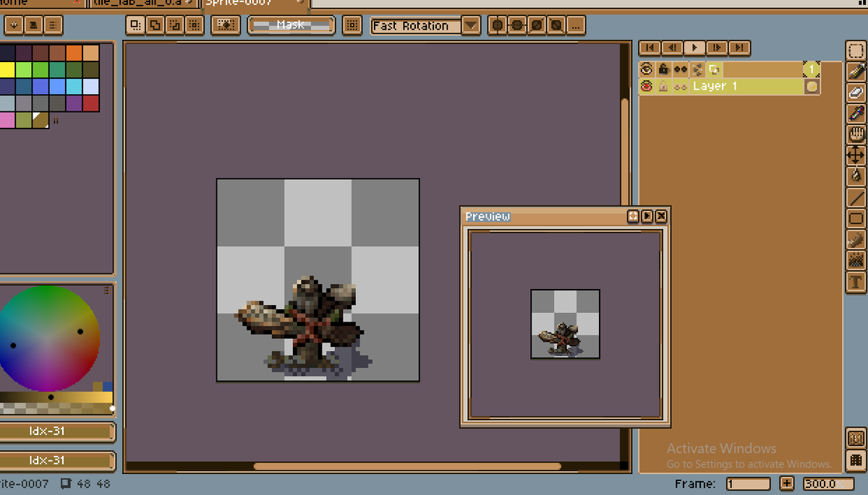868x495 pixels.
Task: Click the background color Idx-31 button
Action: (x=57, y=460)
